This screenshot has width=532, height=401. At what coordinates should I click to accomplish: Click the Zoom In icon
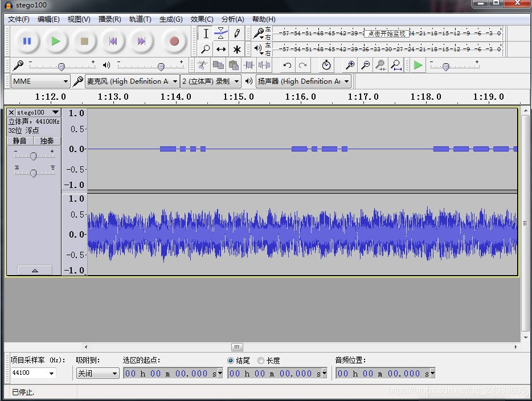350,65
